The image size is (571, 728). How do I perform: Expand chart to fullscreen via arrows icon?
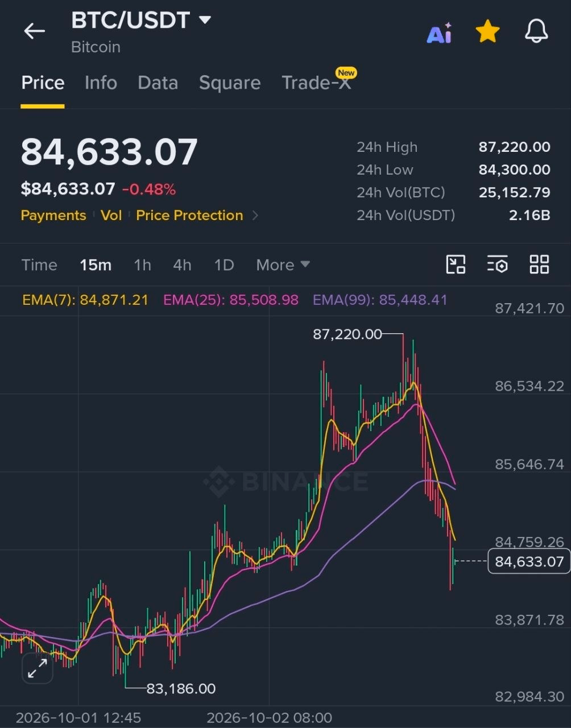pyautogui.click(x=38, y=668)
